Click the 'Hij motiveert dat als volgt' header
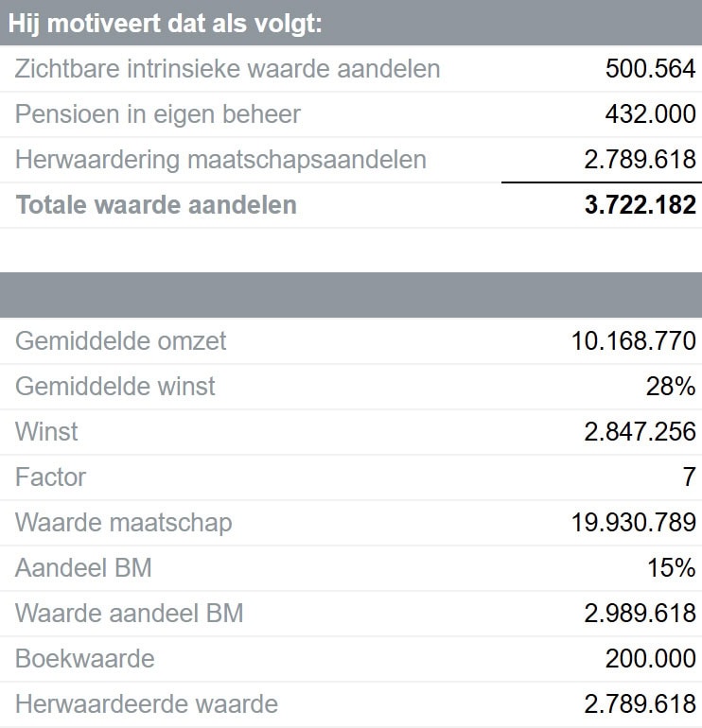The width and height of the screenshot is (702, 728). pos(166,23)
